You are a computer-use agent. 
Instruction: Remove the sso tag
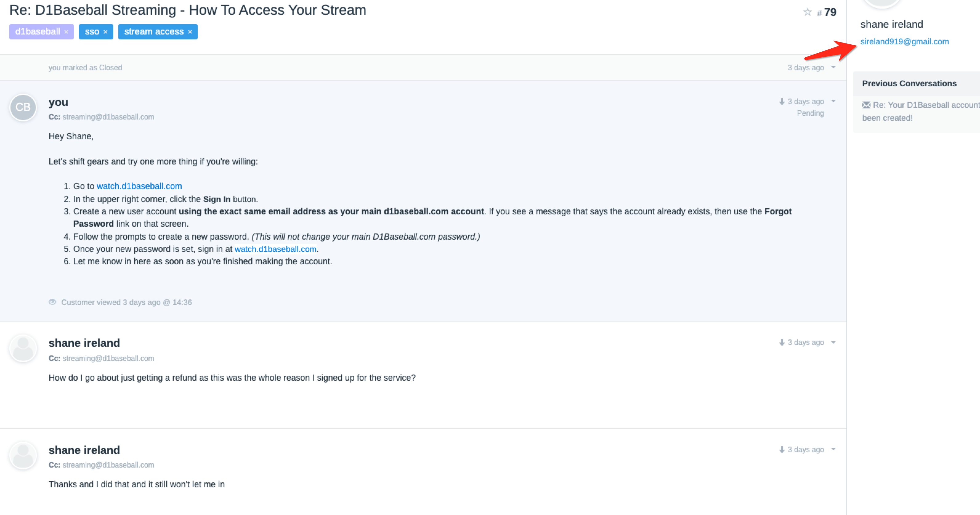(x=105, y=32)
